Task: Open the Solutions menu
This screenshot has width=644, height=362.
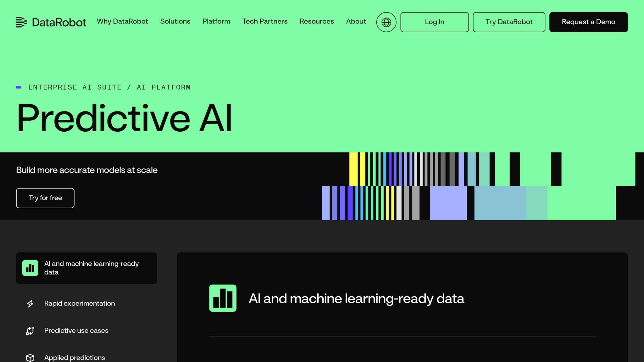Action: (x=175, y=21)
